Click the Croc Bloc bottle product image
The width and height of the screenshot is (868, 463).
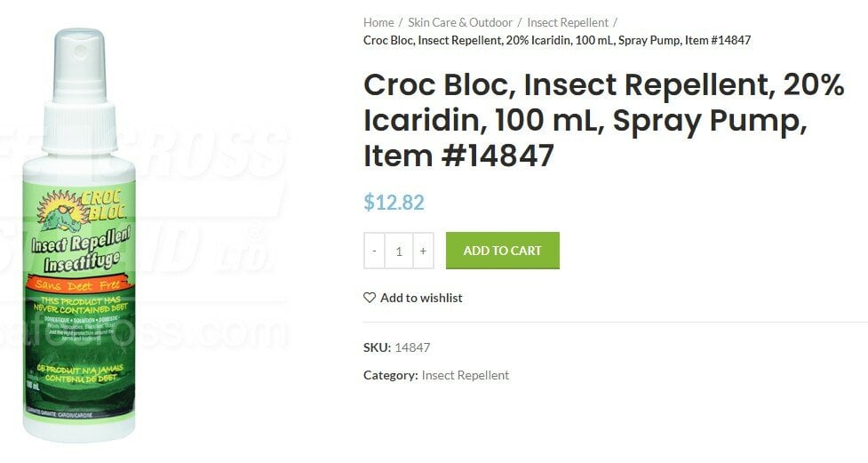(x=79, y=235)
